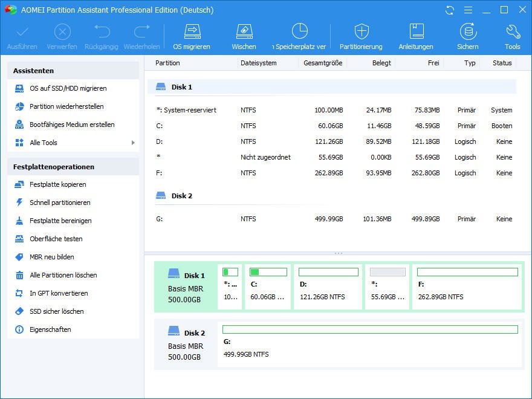The height and width of the screenshot is (399, 532).
Task: Click the G: partition block on Disk 2
Action: coord(370,342)
